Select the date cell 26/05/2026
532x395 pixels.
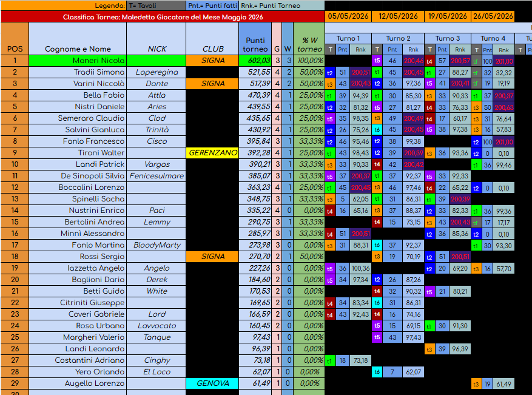click(x=493, y=16)
